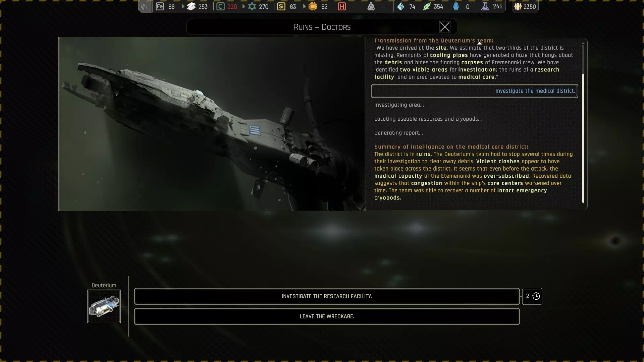Click the arrow between iron and alloy
644x362 pixels.
point(183,6)
